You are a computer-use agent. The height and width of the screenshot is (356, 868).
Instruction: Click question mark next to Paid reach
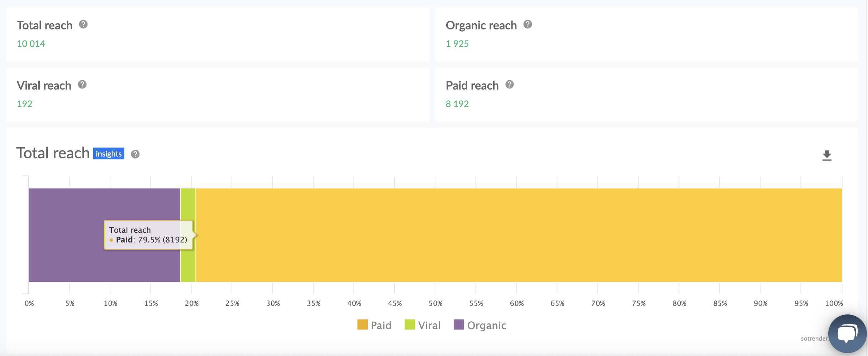509,85
